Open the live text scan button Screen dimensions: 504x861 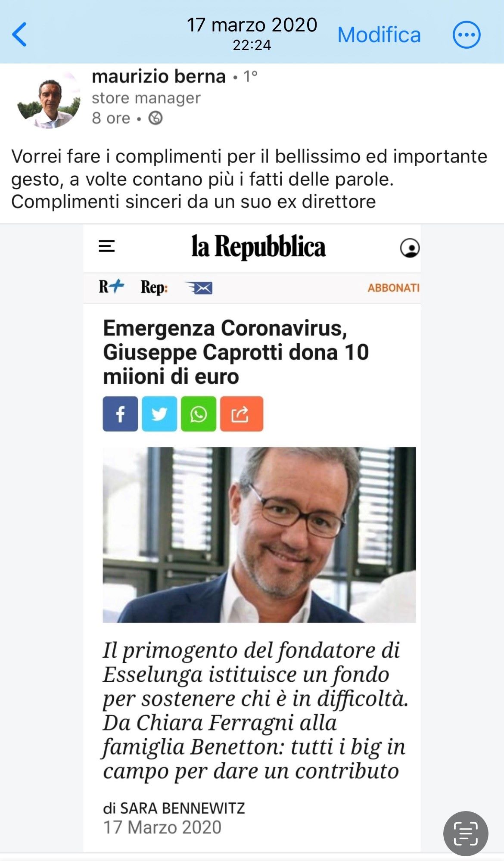[x=466, y=833]
